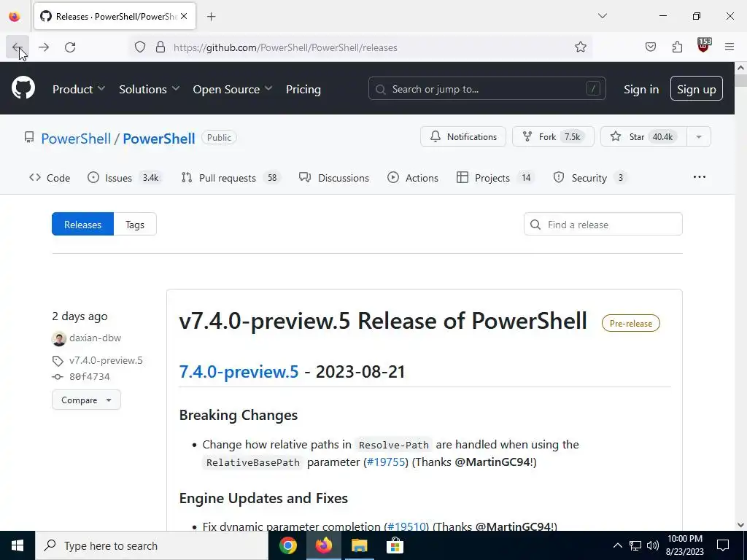Open the v7.4.0-preview.5 Release of PowerShell title
Image resolution: width=747 pixels, height=560 pixels.
pyautogui.click(x=382, y=321)
